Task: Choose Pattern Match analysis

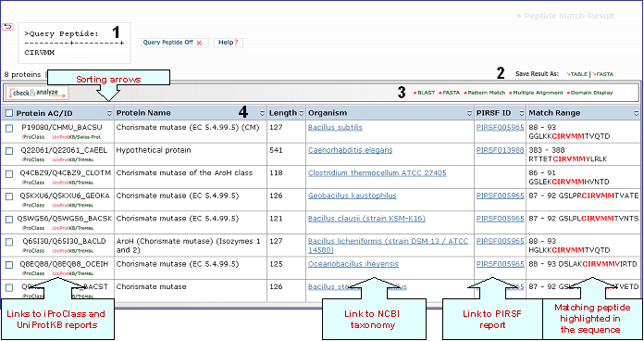Action: 485,93
